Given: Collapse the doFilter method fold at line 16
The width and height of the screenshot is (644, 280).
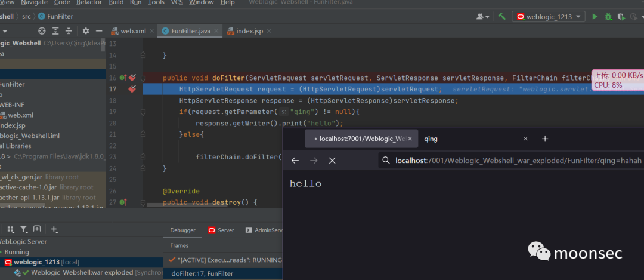Looking at the screenshot, I should (x=143, y=78).
